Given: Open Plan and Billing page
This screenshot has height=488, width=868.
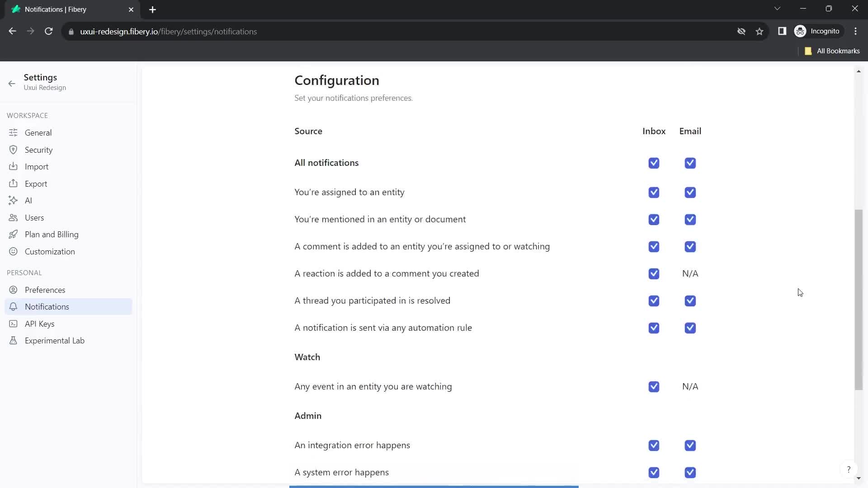Looking at the screenshot, I should pyautogui.click(x=68, y=234).
